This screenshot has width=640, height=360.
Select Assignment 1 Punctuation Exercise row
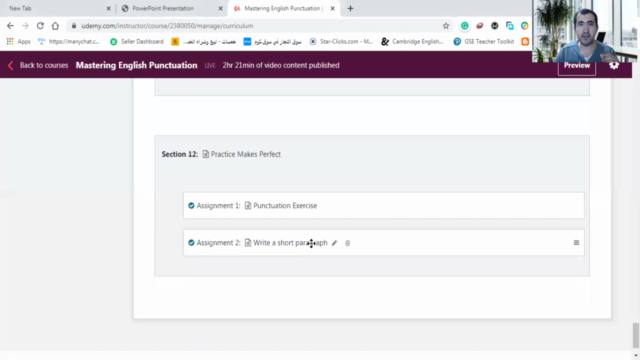pyautogui.click(x=384, y=205)
